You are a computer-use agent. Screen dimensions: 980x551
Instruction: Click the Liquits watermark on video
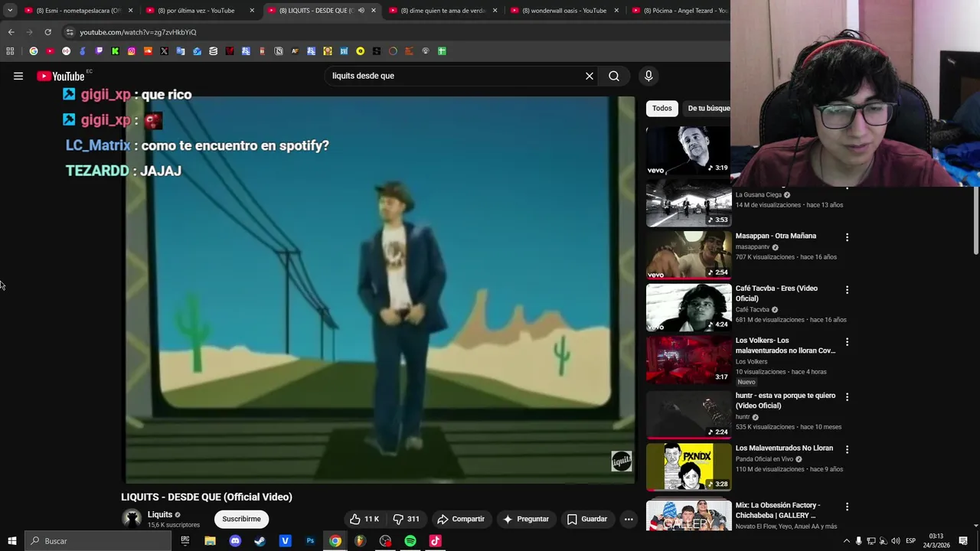point(621,461)
